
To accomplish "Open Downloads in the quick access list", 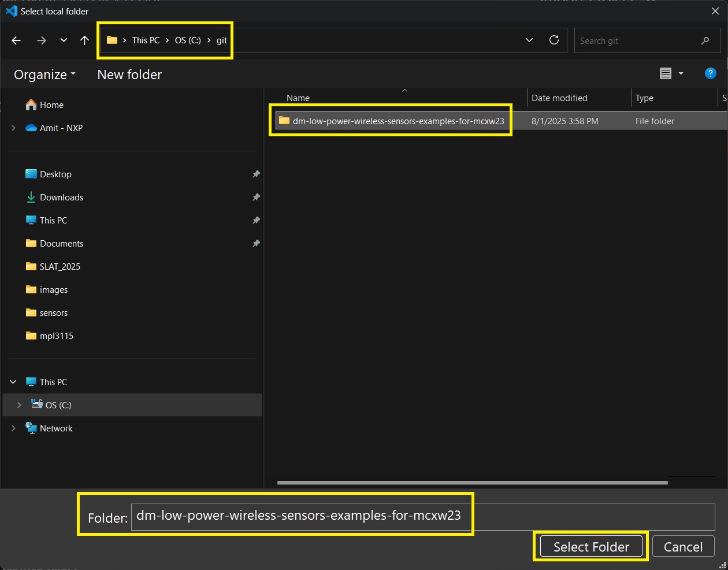I will pos(61,198).
